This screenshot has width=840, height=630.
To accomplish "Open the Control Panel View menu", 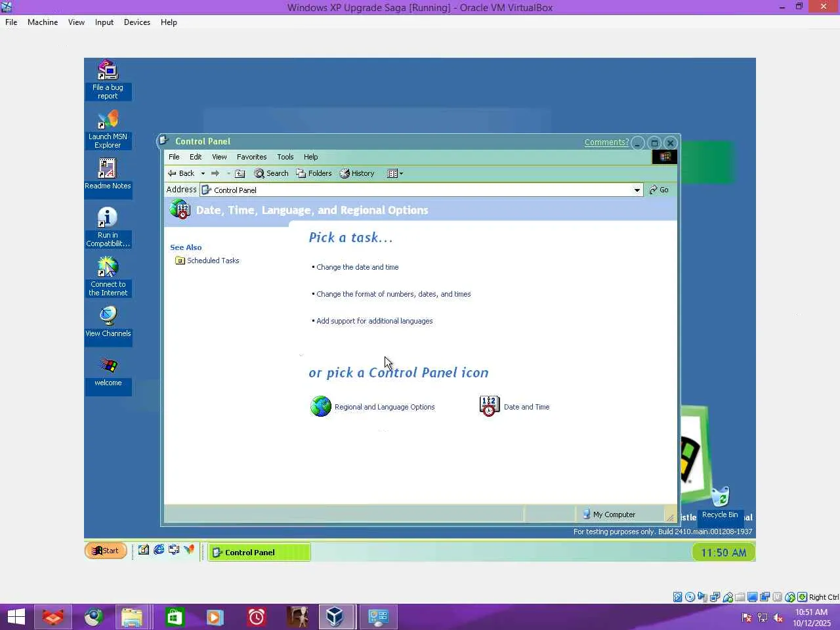I will [219, 157].
